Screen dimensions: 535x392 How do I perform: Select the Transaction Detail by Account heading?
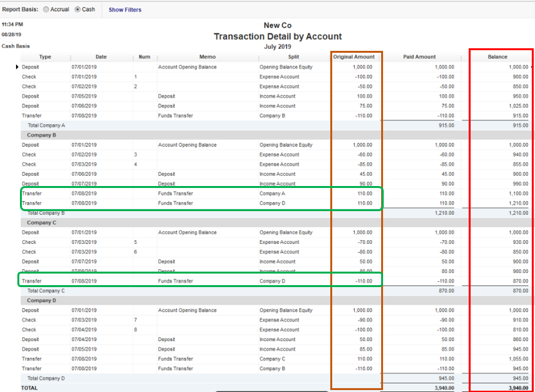click(277, 37)
